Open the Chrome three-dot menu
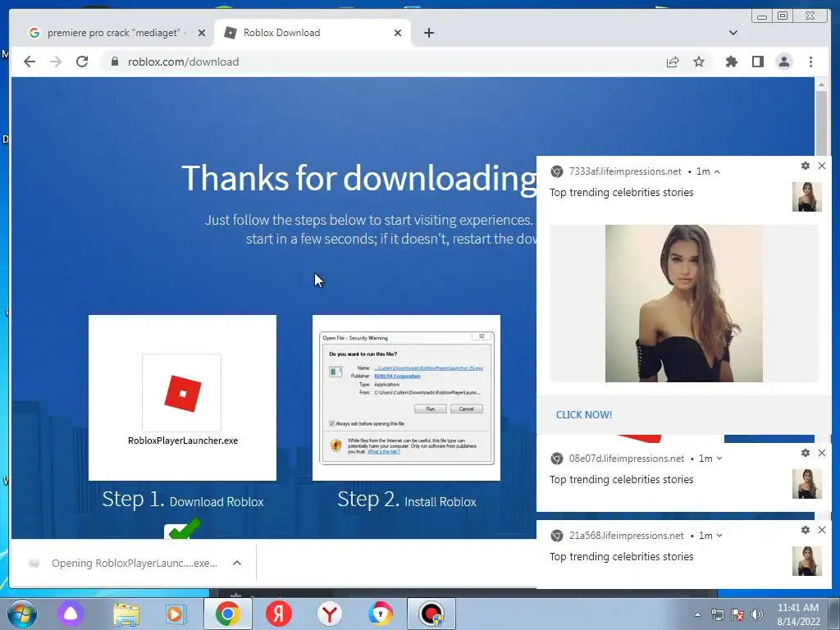 pos(810,62)
